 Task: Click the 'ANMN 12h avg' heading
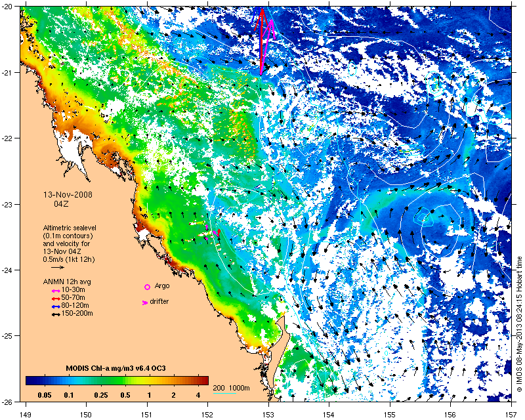[67, 282]
